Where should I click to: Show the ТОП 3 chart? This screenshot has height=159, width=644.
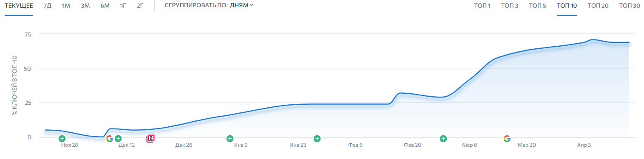pyautogui.click(x=510, y=6)
